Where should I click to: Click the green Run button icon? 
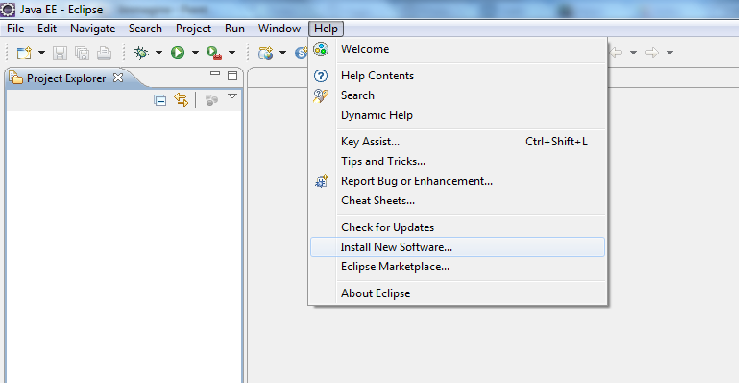[x=178, y=52]
